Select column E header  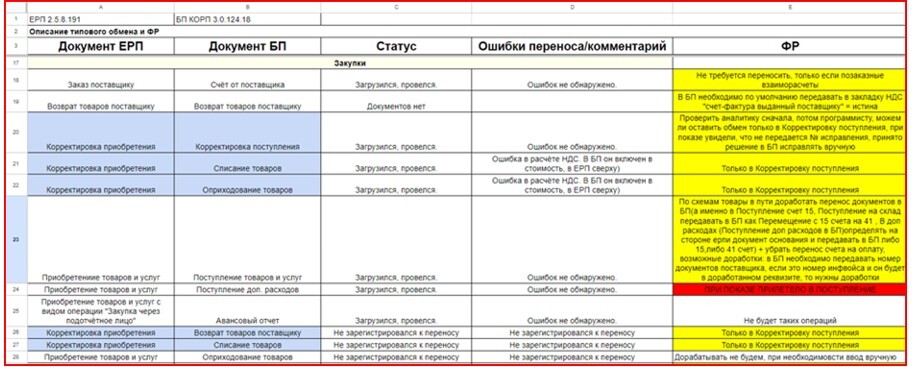(790, 8)
